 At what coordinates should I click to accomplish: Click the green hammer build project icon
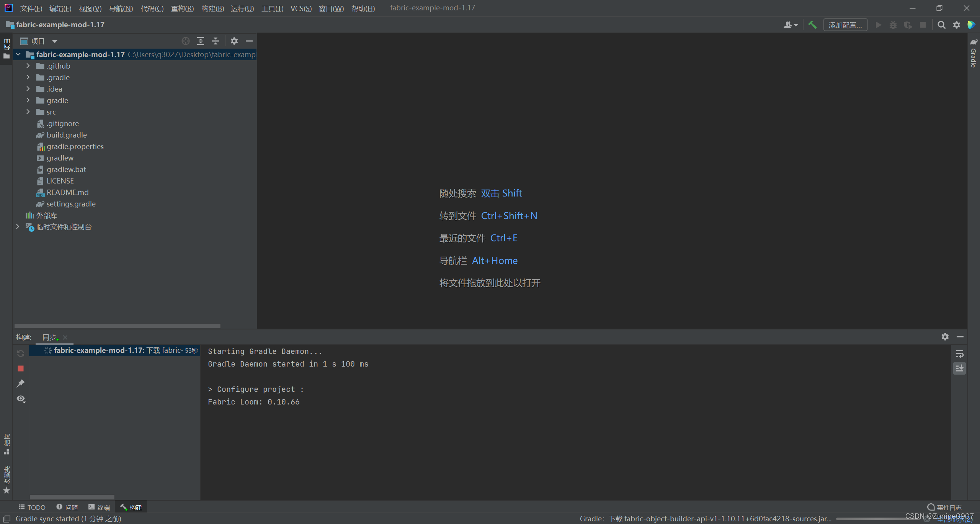tap(812, 25)
